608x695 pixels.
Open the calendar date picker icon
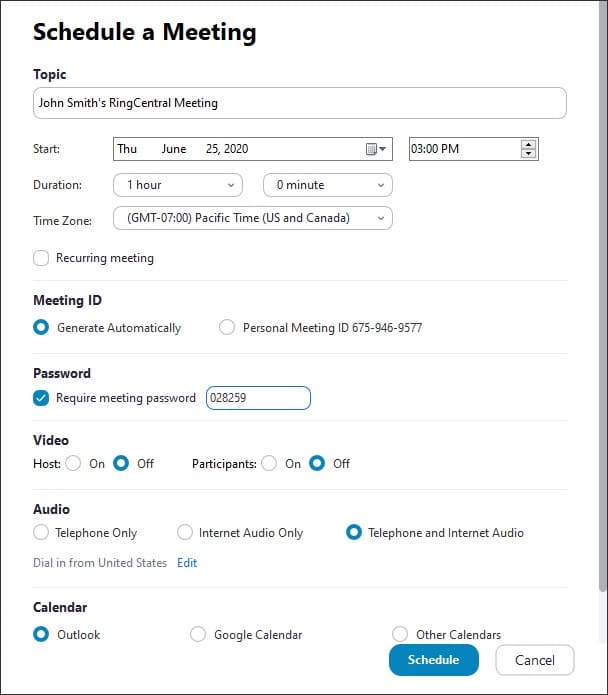coord(375,149)
